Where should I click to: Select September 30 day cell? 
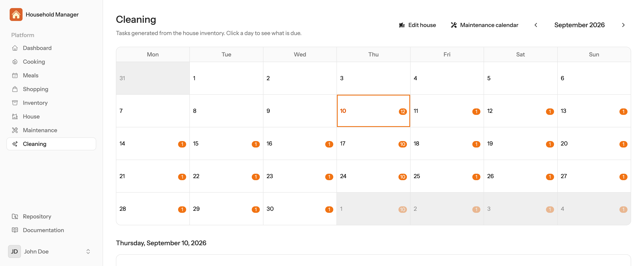[300, 209]
